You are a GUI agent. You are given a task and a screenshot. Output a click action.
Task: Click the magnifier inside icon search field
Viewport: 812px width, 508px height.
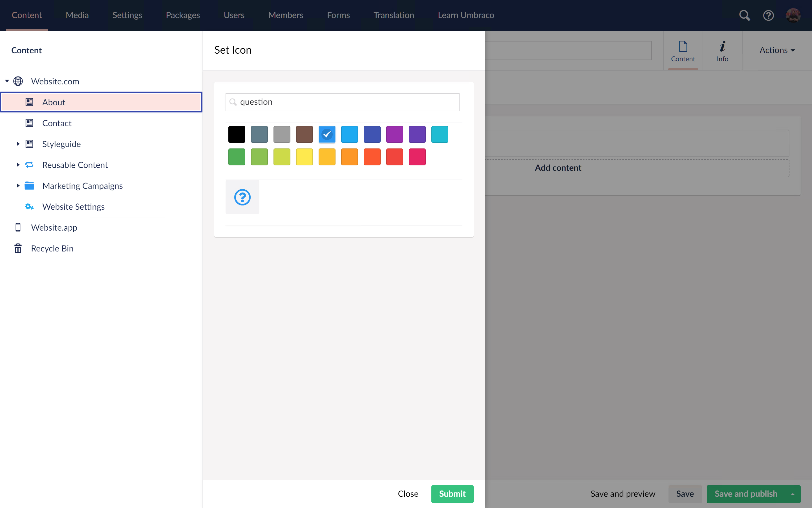[x=233, y=102]
